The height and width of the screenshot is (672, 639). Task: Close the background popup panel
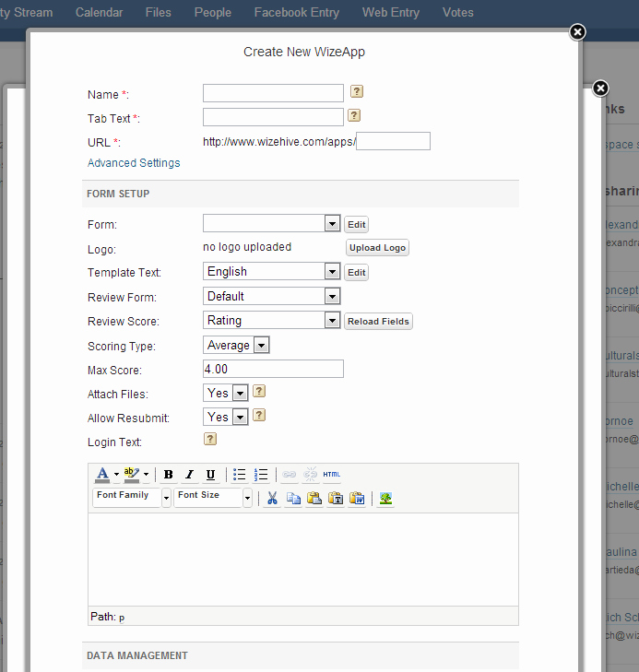pyautogui.click(x=600, y=88)
